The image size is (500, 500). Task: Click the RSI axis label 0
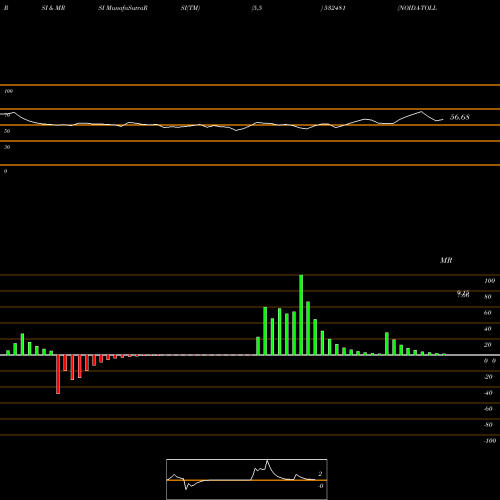5,171
